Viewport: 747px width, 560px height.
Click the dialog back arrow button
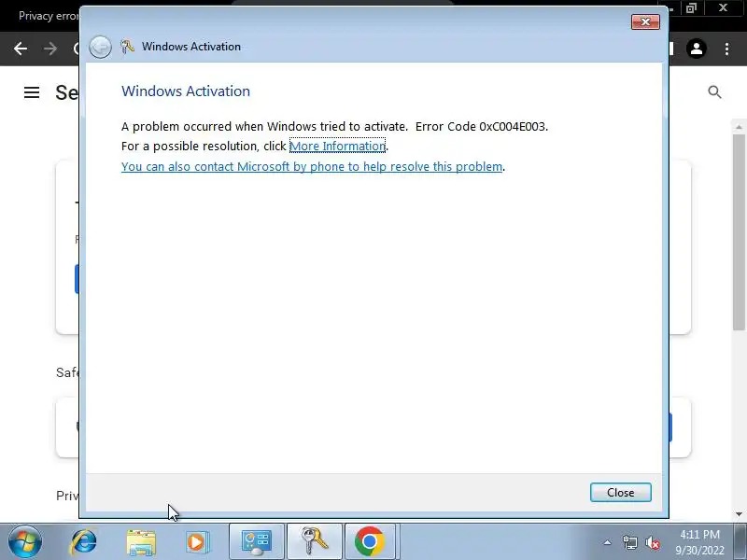coord(100,47)
